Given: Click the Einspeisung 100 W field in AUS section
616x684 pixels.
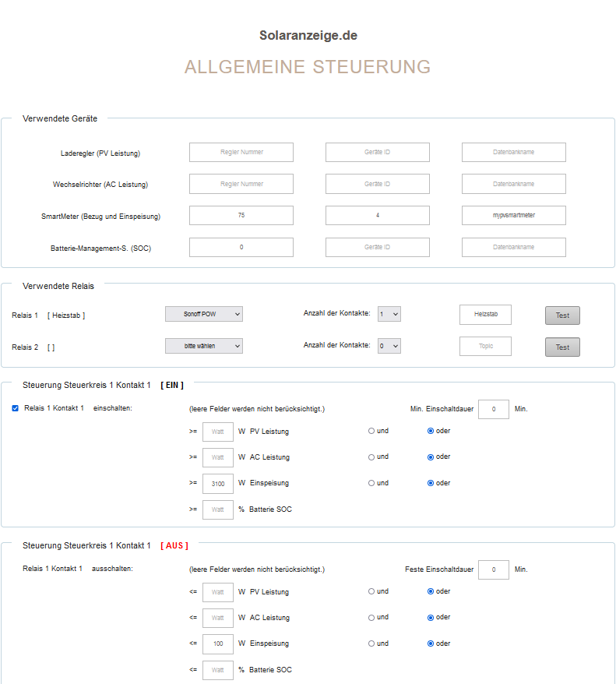Looking at the screenshot, I should pyautogui.click(x=217, y=644).
